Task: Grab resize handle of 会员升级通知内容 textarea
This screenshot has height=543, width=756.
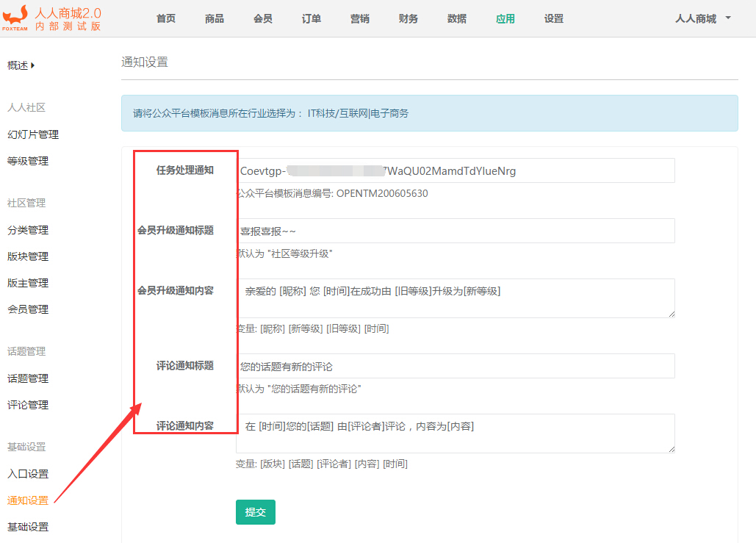Action: [x=671, y=314]
